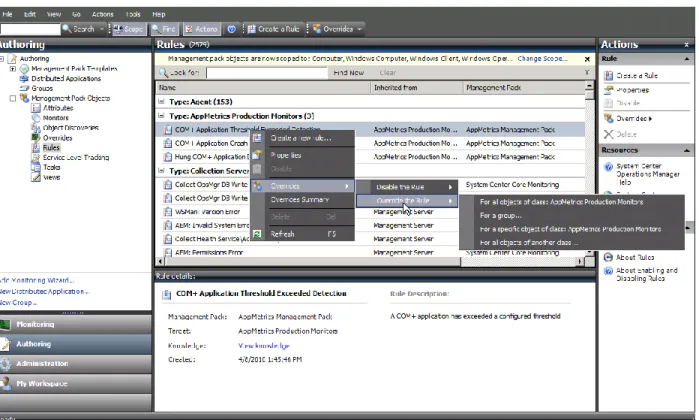Viewport: 699px width, 420px height.
Task: Open the Overrides toolbar dropdown
Action: point(337,29)
